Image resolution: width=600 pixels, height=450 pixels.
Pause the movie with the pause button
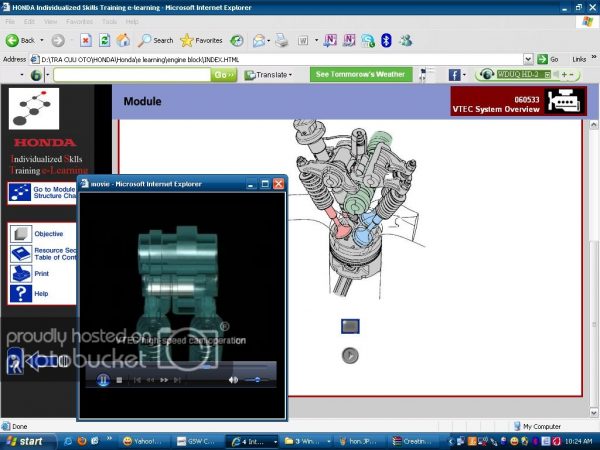pos(103,380)
